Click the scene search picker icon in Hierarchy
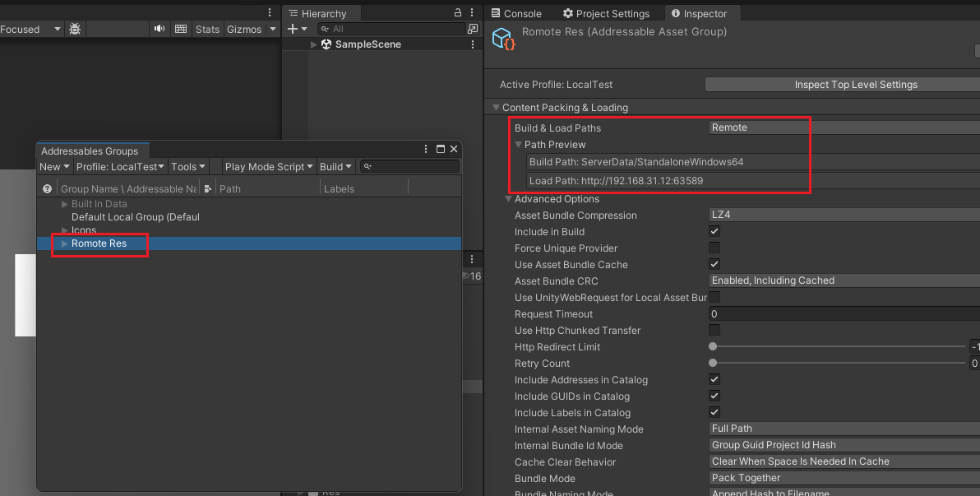The height and width of the screenshot is (496, 980). point(473,29)
